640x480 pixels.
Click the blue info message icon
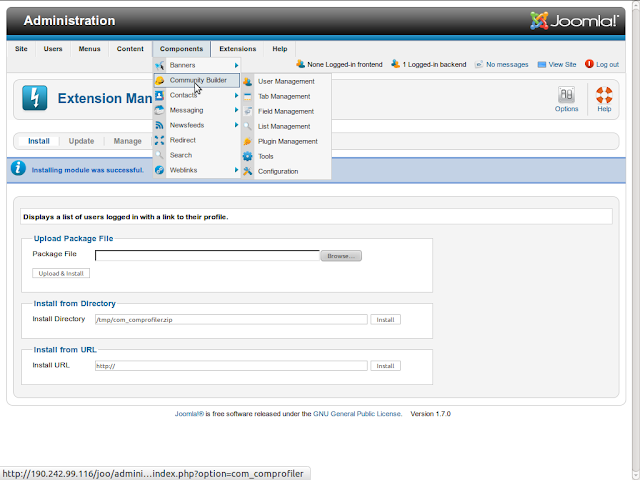click(x=18, y=168)
